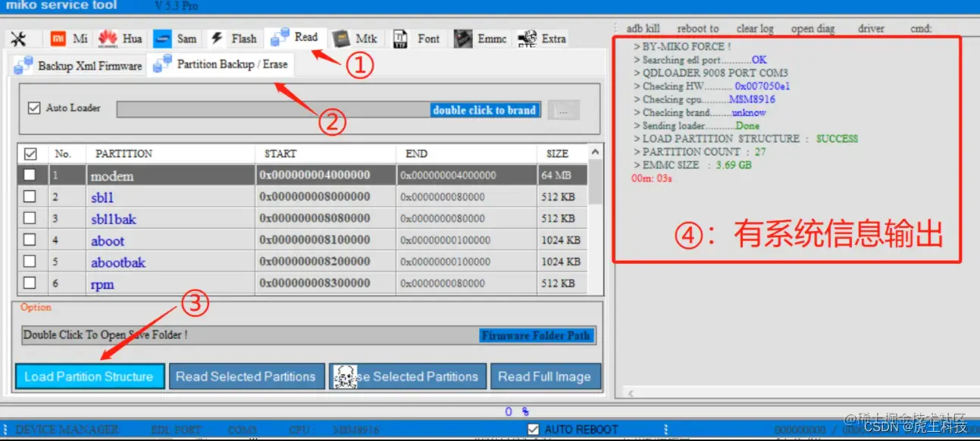Click the browse '...' button beside loader field
The image size is (980, 441).
click(x=563, y=111)
